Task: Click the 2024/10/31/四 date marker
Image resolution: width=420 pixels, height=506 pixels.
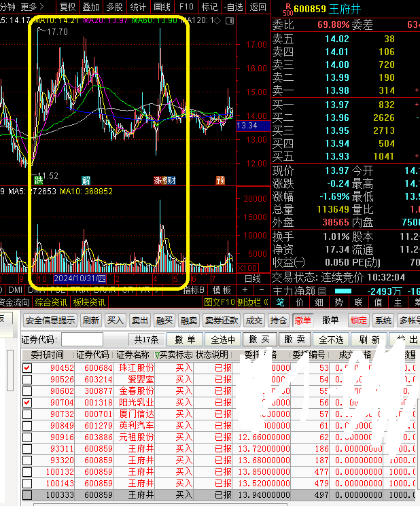Action: [x=80, y=278]
